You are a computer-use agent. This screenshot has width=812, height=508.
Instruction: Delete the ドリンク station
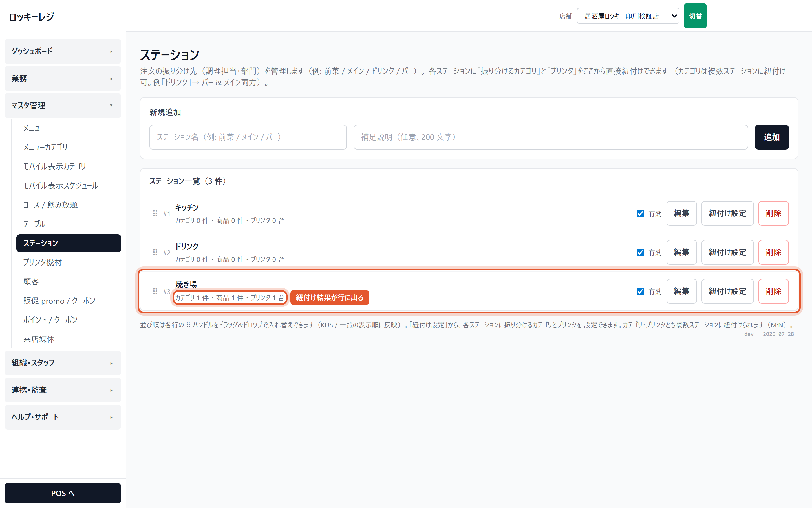773,252
